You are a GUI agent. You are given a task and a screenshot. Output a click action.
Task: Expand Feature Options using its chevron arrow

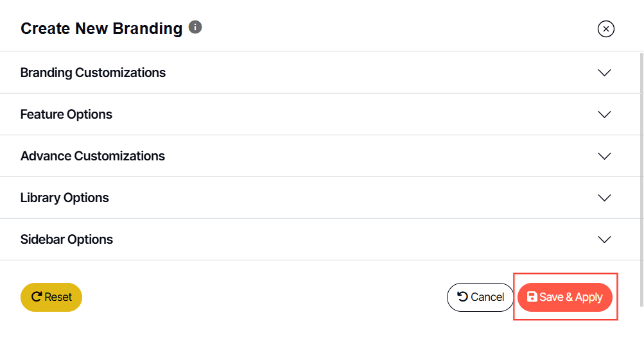point(604,114)
